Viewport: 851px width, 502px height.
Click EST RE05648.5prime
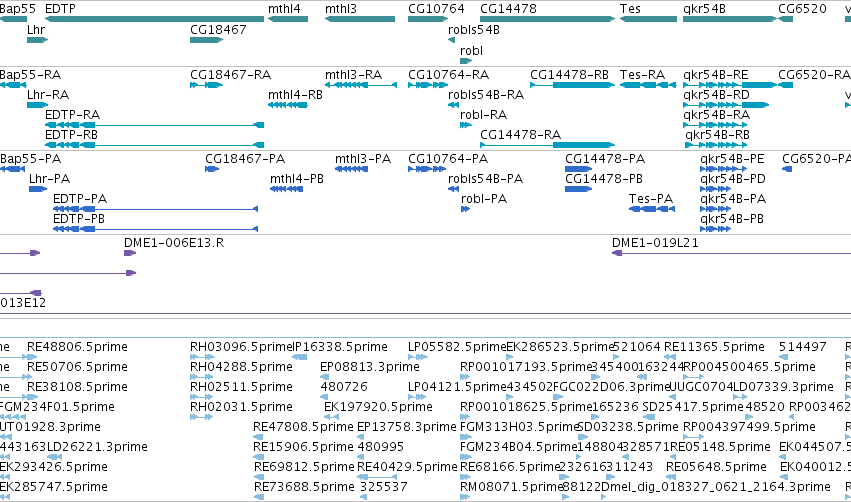click(671, 478)
